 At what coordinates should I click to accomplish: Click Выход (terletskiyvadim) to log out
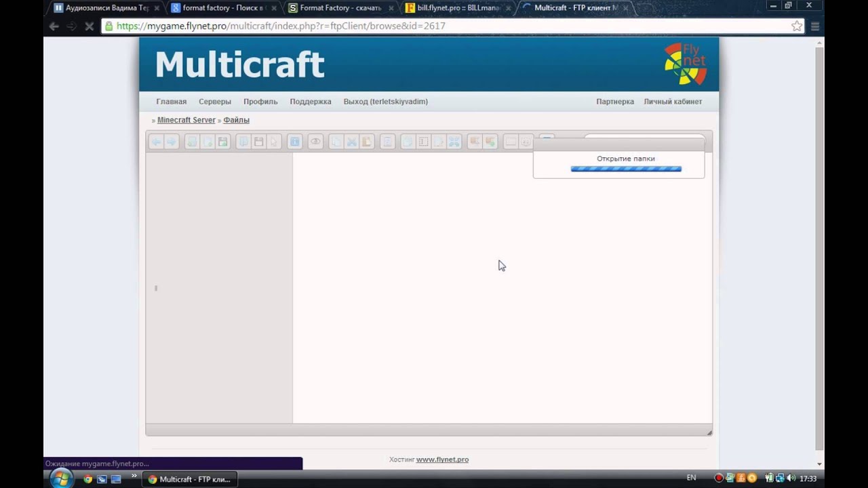pos(386,102)
